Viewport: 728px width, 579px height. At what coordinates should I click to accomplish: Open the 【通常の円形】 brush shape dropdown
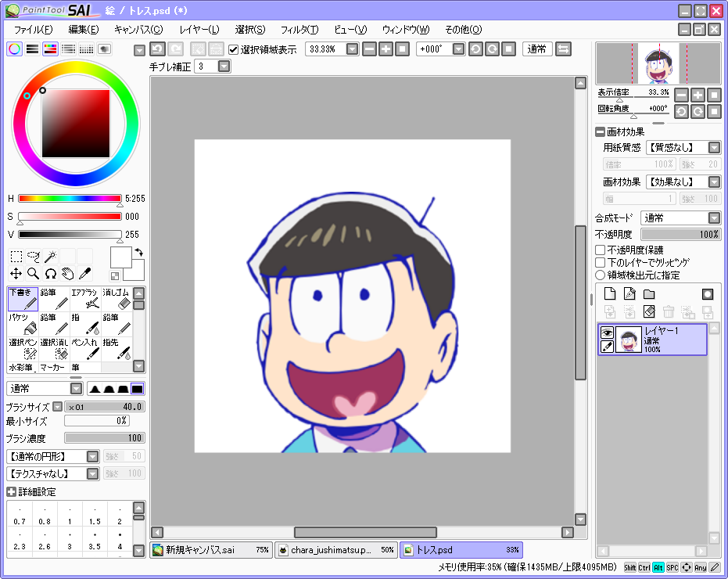(x=93, y=456)
